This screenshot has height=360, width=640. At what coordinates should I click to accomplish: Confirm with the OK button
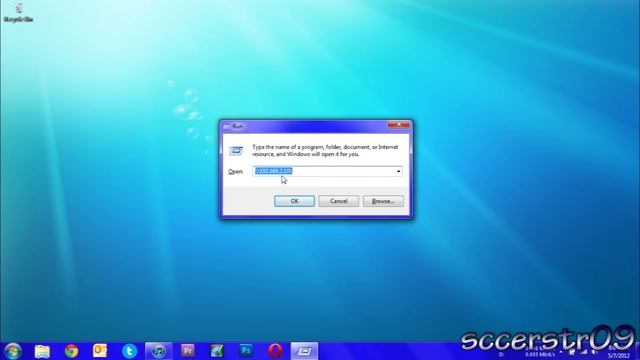[x=294, y=201]
